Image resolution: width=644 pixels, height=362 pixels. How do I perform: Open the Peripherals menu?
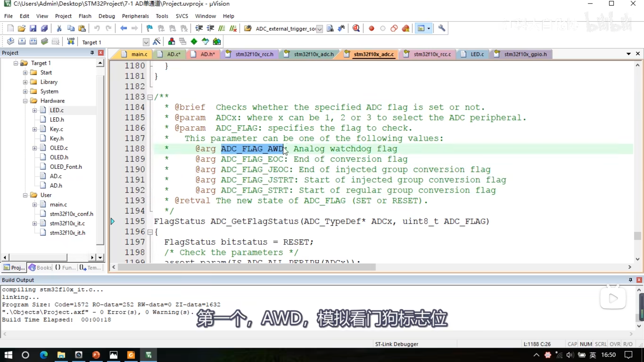point(135,16)
